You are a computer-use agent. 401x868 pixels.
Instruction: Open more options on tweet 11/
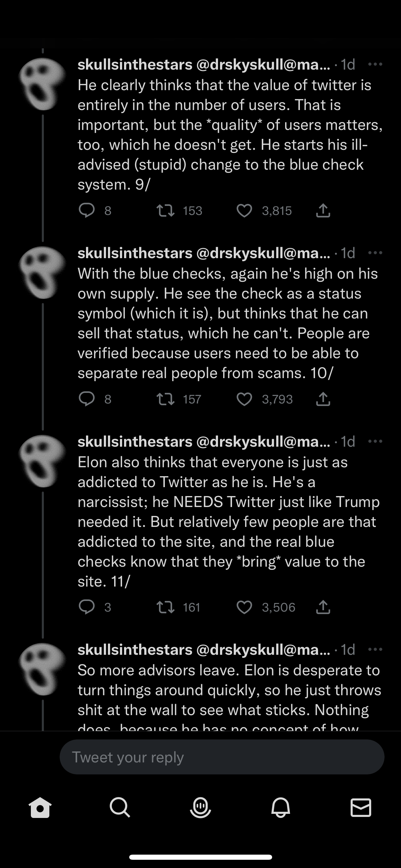click(375, 442)
